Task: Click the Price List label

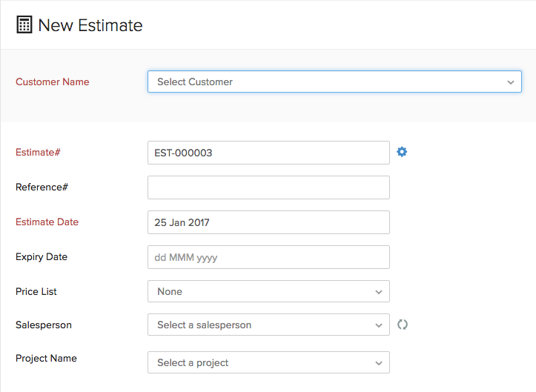Action: click(36, 291)
